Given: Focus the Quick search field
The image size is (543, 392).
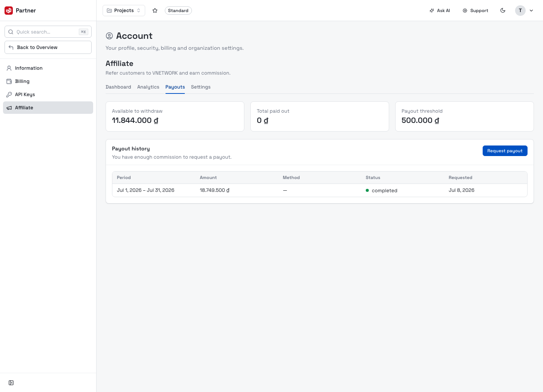Looking at the screenshot, I should pyautogui.click(x=48, y=32).
